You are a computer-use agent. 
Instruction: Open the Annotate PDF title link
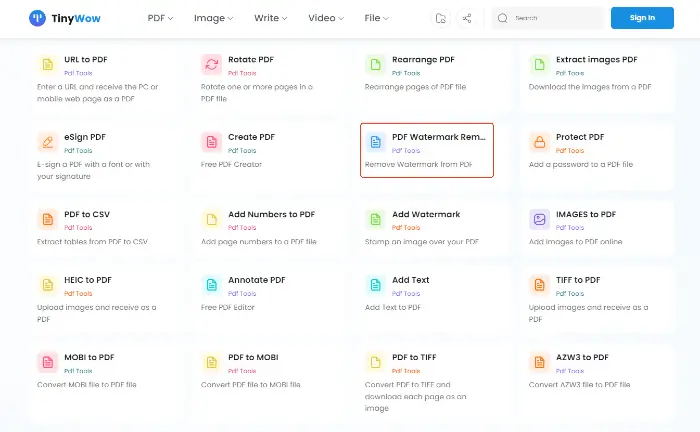257,280
